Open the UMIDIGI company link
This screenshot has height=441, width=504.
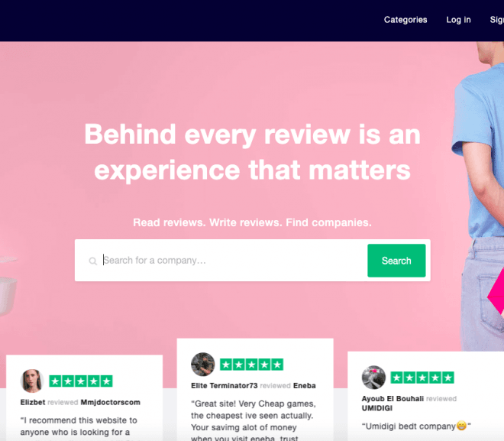point(377,408)
